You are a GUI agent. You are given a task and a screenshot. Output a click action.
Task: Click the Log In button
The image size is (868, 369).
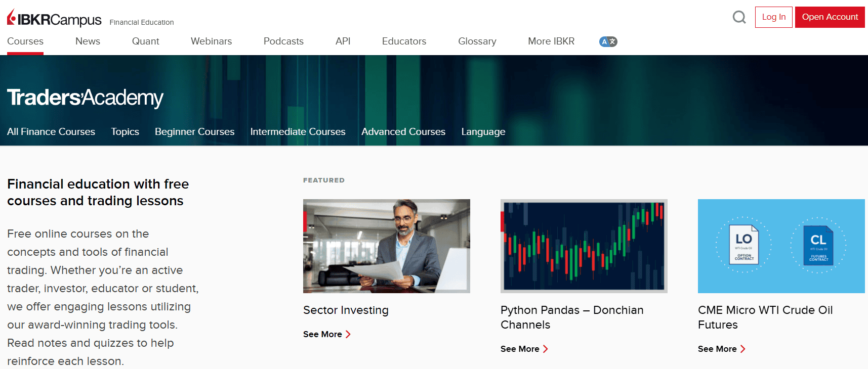[x=774, y=17]
